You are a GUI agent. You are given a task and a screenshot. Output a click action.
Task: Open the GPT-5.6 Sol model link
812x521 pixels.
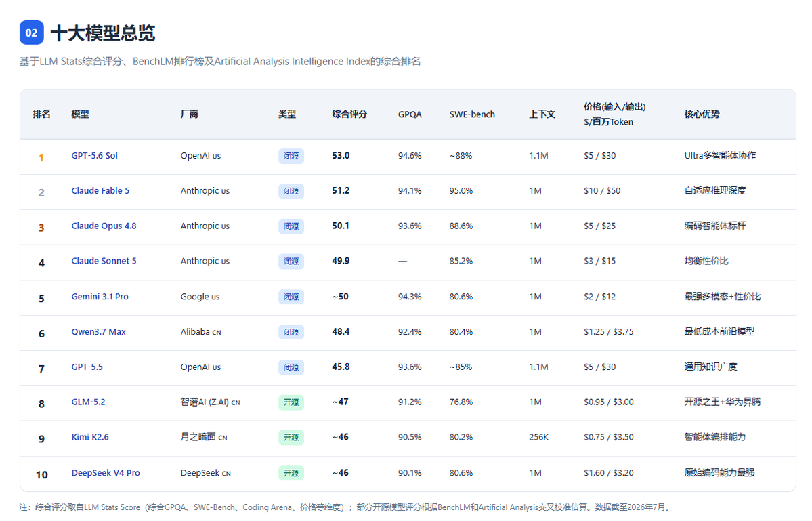click(94, 155)
